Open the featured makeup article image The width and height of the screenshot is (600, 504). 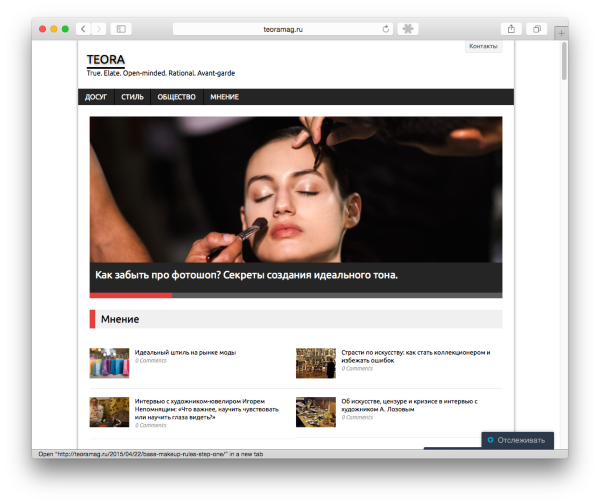pyautogui.click(x=296, y=189)
